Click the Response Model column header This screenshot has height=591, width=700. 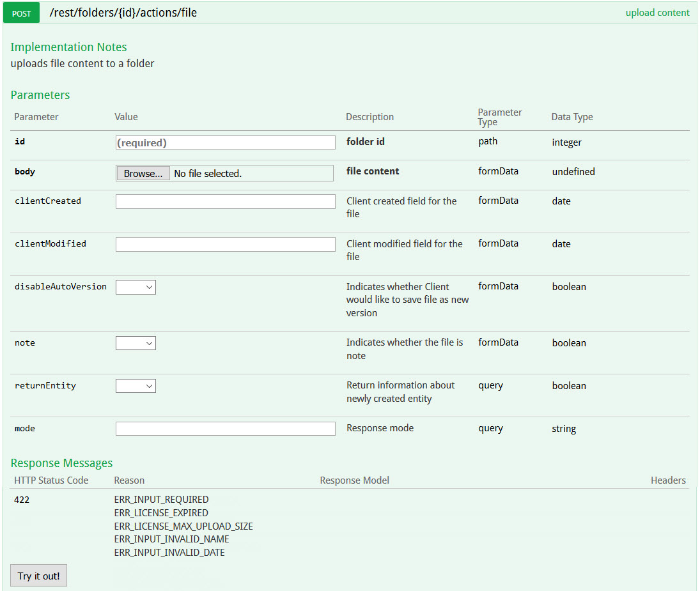[x=354, y=480]
